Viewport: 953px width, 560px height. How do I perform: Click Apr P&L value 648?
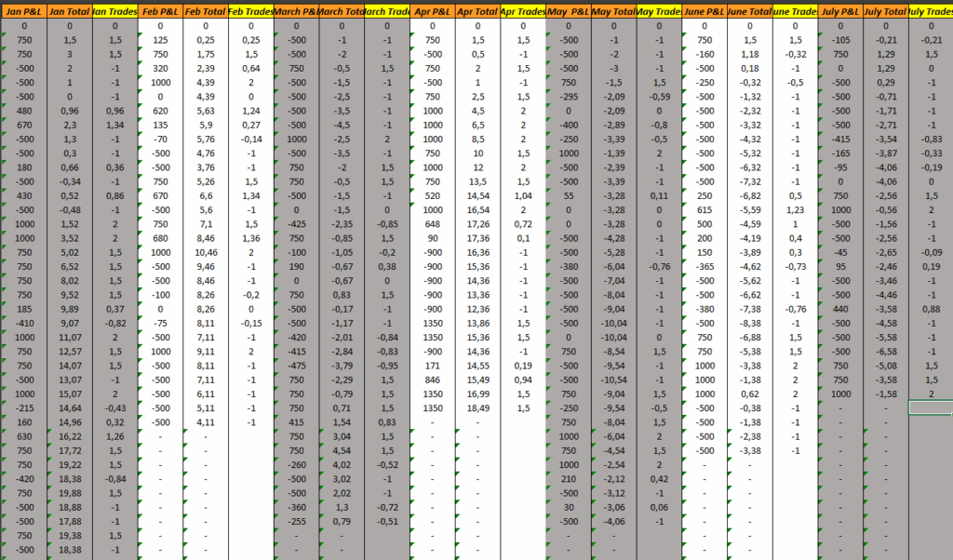(433, 224)
